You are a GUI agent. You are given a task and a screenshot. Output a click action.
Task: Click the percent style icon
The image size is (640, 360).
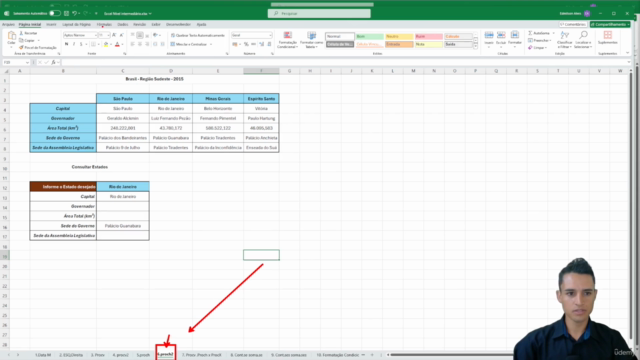[x=246, y=44]
